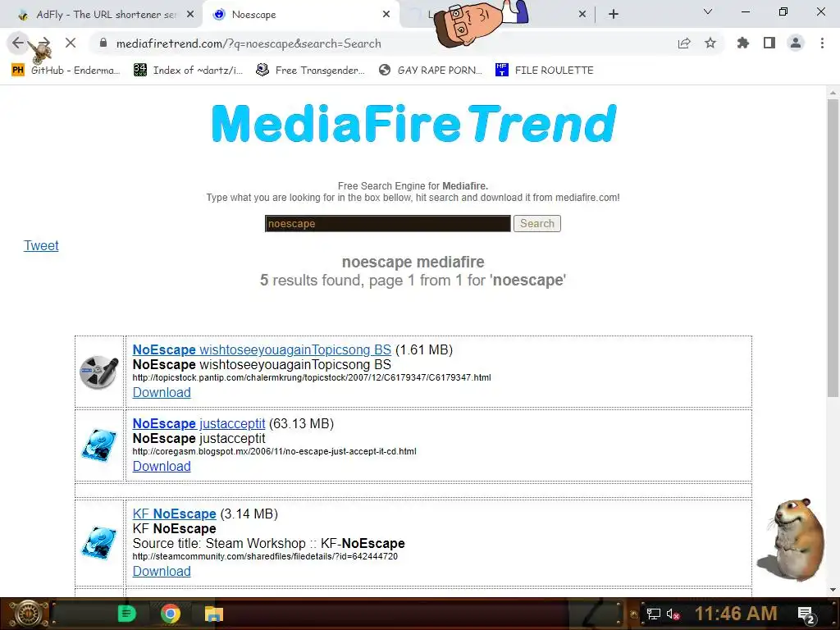The width and height of the screenshot is (840, 630).
Task: Click the pantip.com source URL text
Action: click(x=312, y=377)
